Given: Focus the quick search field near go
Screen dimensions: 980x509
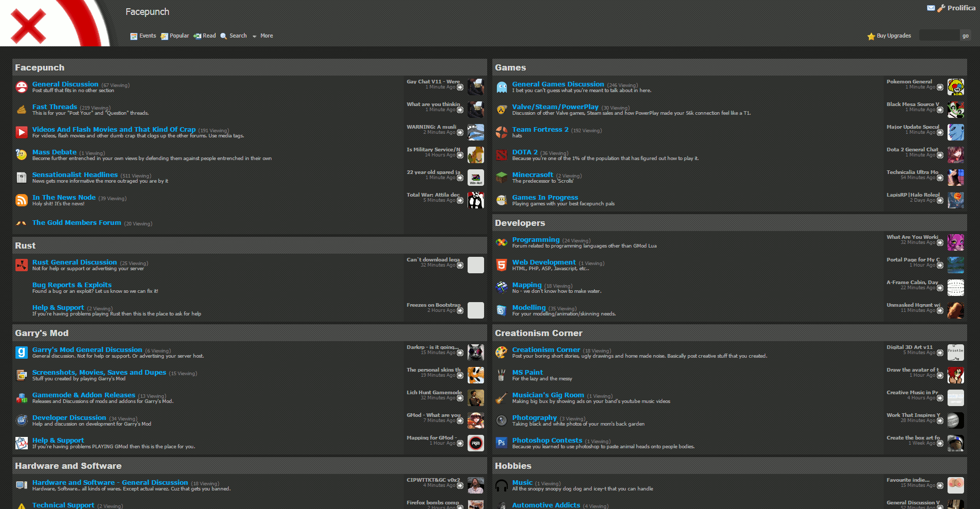Looking at the screenshot, I should coord(940,36).
